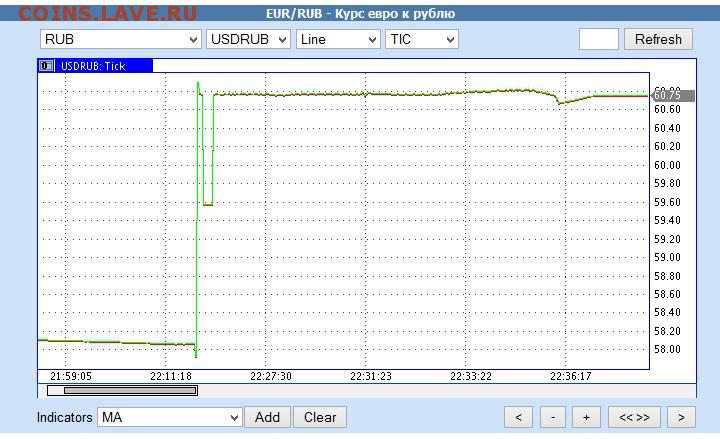The image size is (720, 439).
Task: Click the EUR/RUB chart title bar
Action: point(360,13)
